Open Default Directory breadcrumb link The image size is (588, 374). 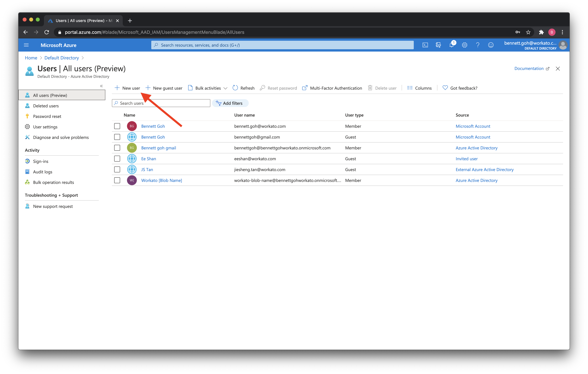[x=62, y=58]
